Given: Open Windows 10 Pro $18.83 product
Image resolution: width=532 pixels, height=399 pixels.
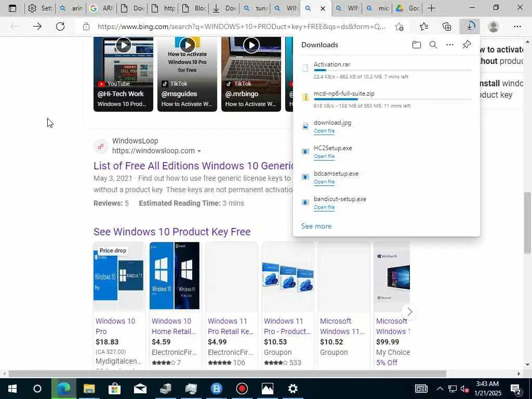Looking at the screenshot, I should pos(119,305).
